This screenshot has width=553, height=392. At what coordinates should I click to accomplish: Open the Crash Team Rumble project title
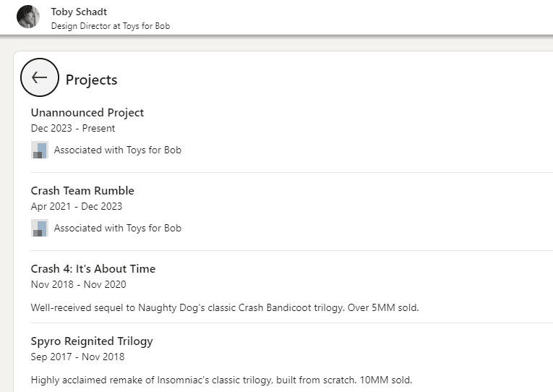82,190
